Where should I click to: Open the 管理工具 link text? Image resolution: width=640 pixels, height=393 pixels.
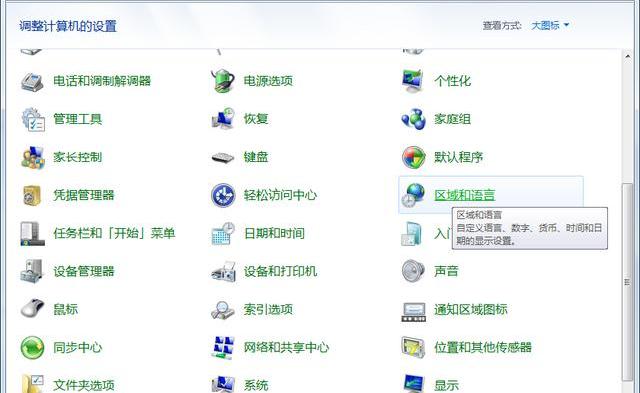(x=78, y=119)
